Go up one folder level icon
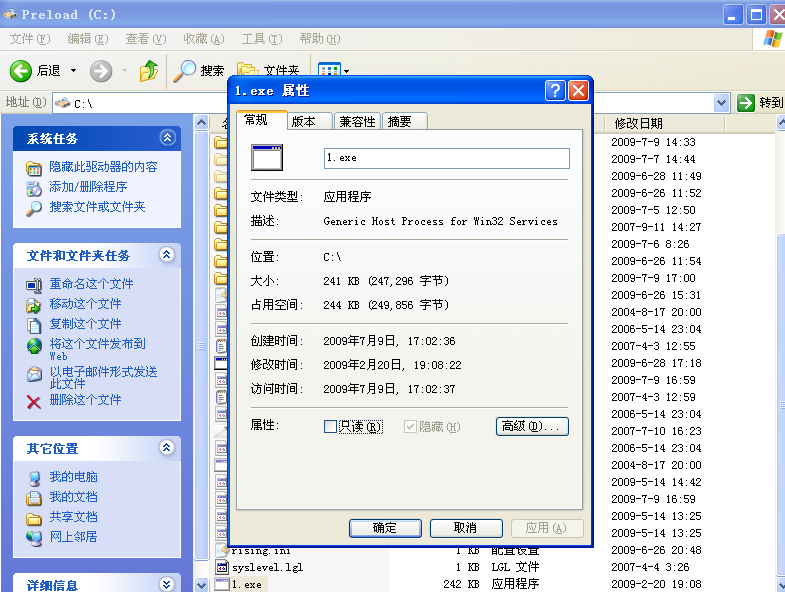This screenshot has height=592, width=785. (x=149, y=71)
